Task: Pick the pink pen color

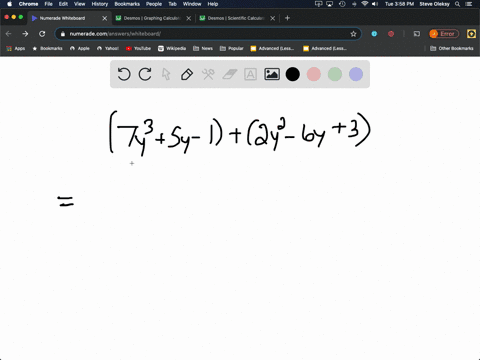Action: [x=314, y=74]
